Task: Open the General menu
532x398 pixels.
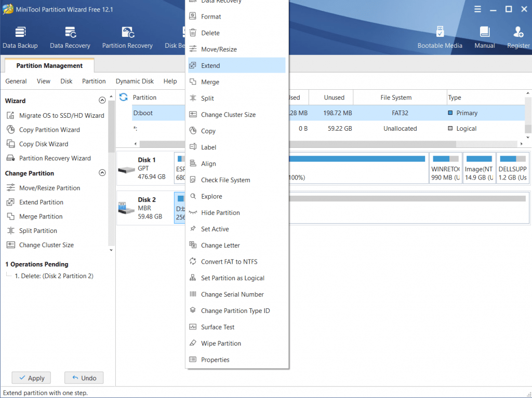Action: click(16, 81)
